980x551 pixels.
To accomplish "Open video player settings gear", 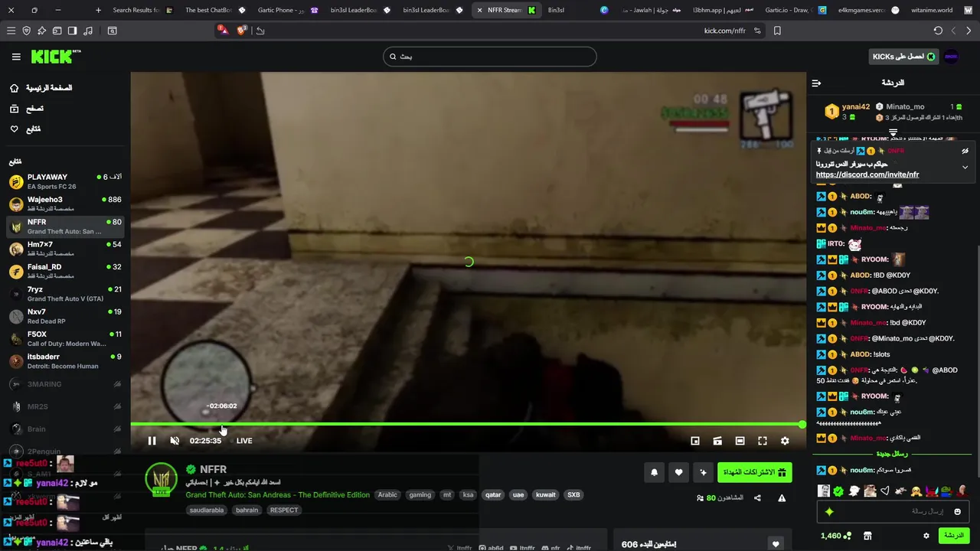I will point(785,441).
